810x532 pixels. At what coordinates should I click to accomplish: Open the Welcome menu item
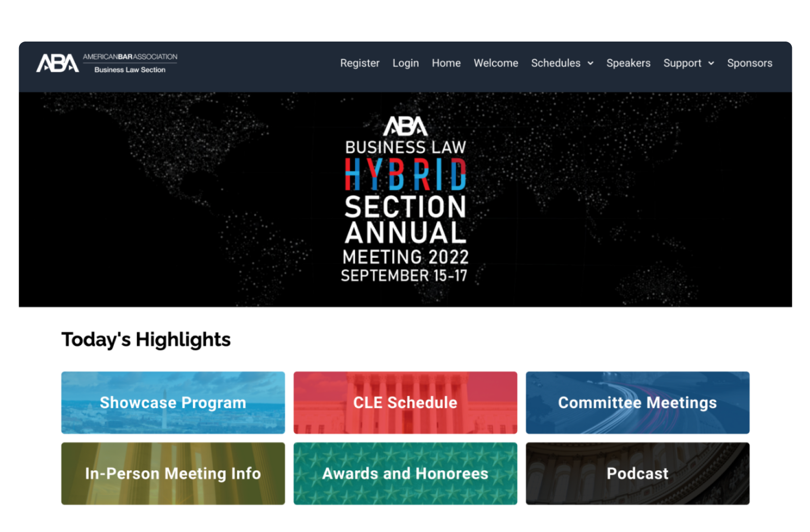pos(496,63)
